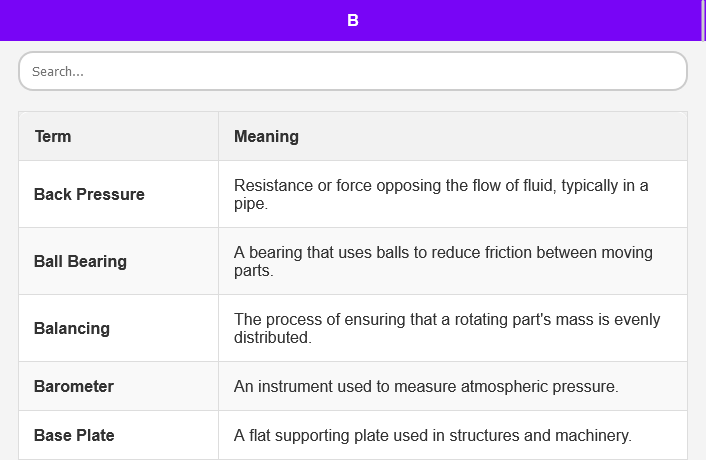This screenshot has height=460, width=706.
Task: Select the Ball Bearing definition text
Action: (443, 261)
